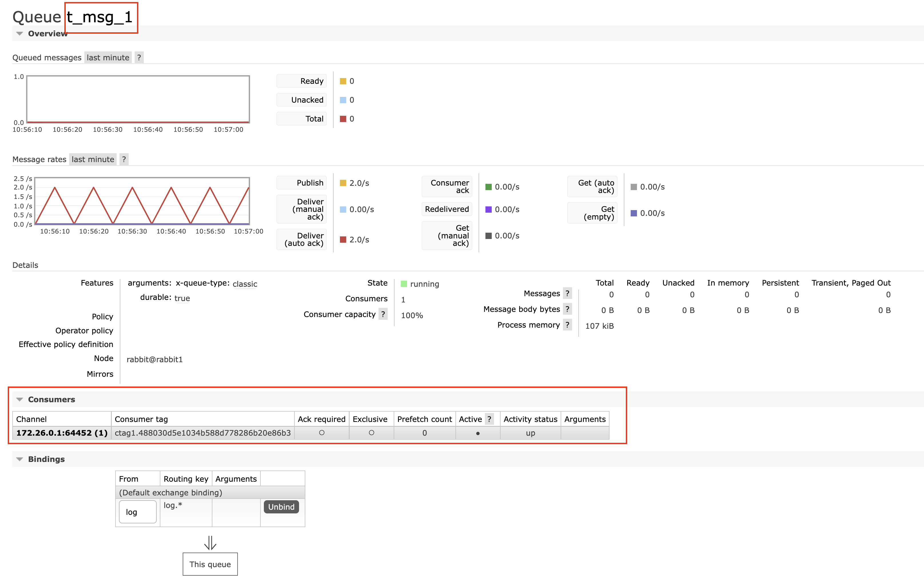Click the help icon beside Messages row

click(567, 294)
